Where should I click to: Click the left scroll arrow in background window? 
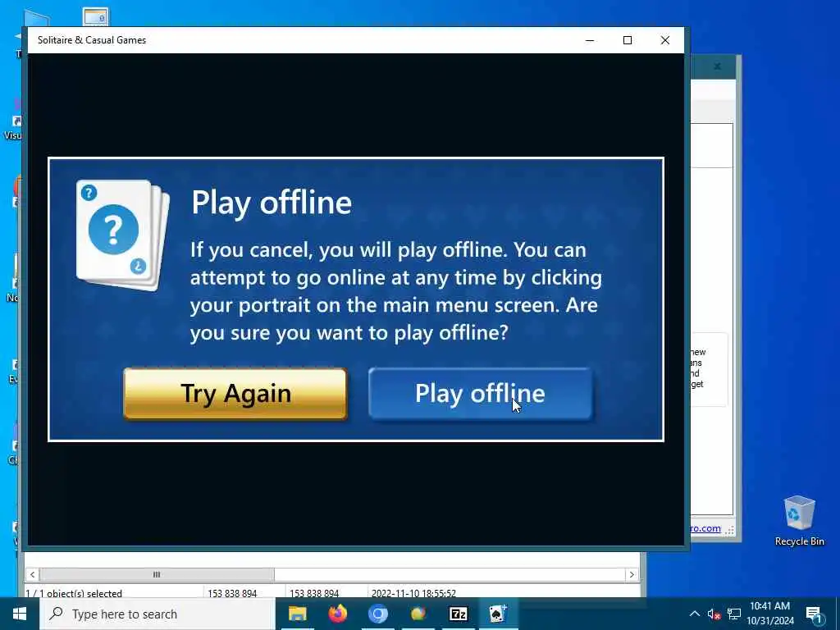click(32, 574)
